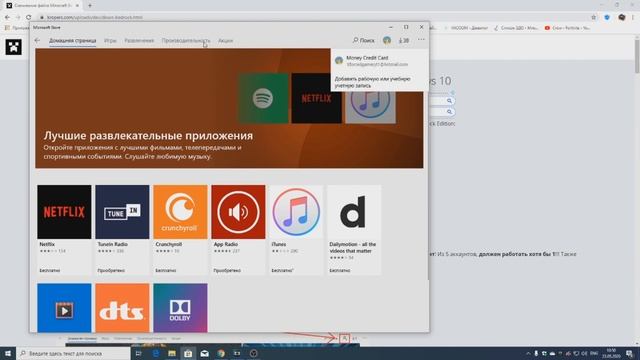Screen dimensions: 640x360
Task: Open File Explorer from the taskbar
Action: 172,353
